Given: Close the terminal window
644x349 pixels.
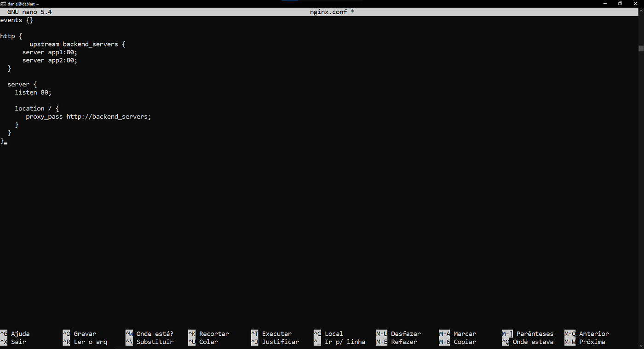Looking at the screenshot, I should (x=634, y=3).
